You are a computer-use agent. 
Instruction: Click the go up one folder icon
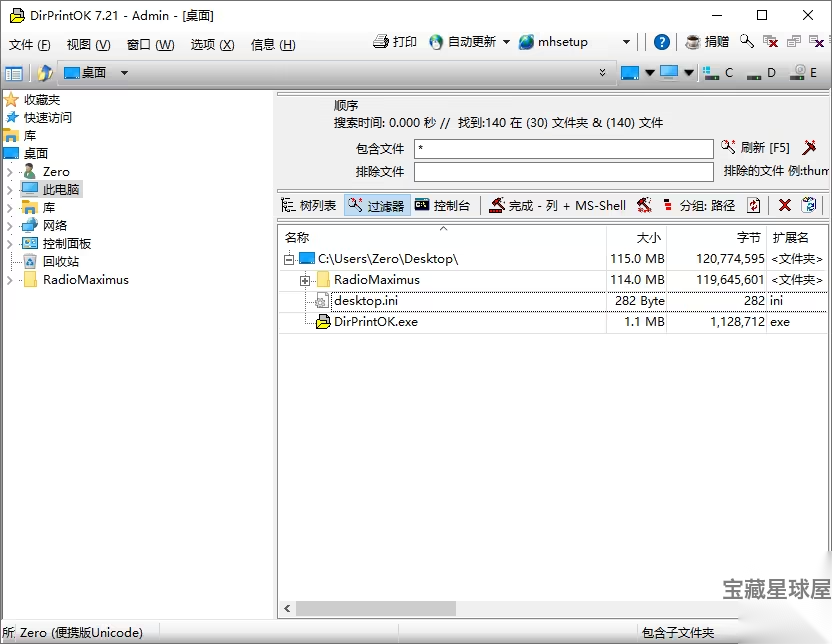coord(45,73)
